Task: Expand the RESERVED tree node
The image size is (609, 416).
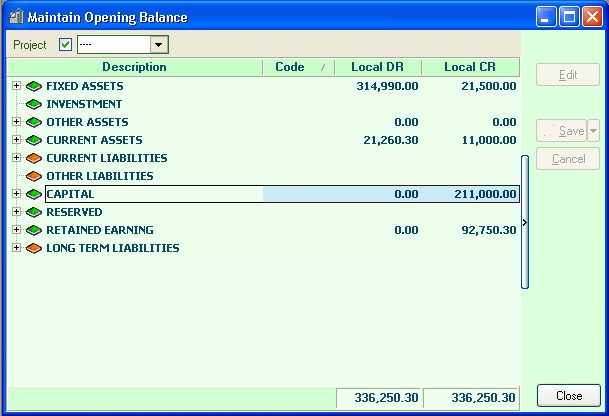Action: [16, 211]
